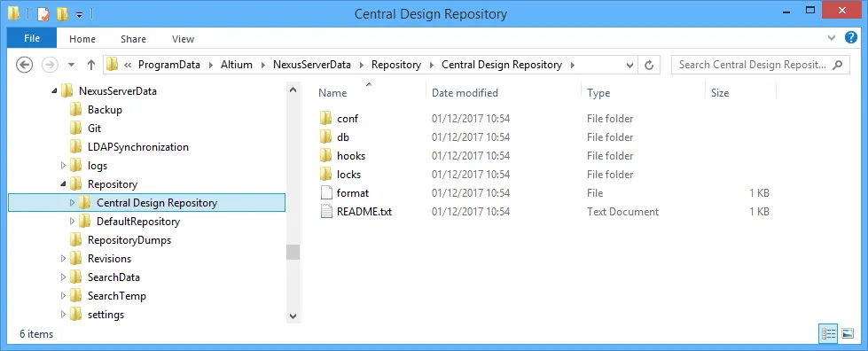Click the navigation pane scrollbar thumb

293,253
